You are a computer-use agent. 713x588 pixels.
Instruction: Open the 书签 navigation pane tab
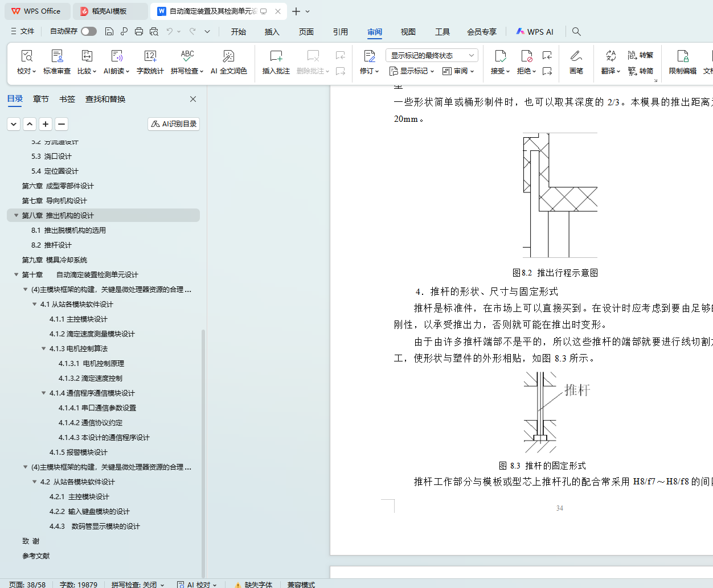[x=67, y=99]
